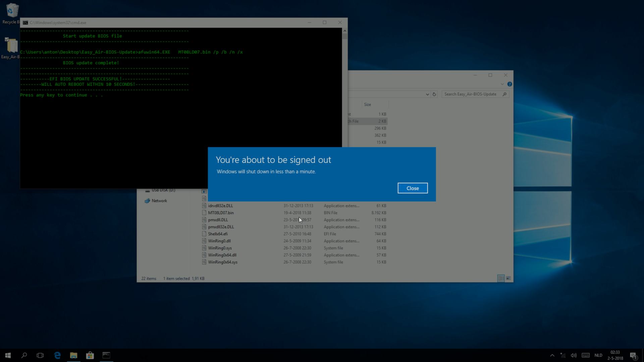Screen dimensions: 644x362
Task: Click the idrvdll32e.DLL file icon
Action: [204, 206]
